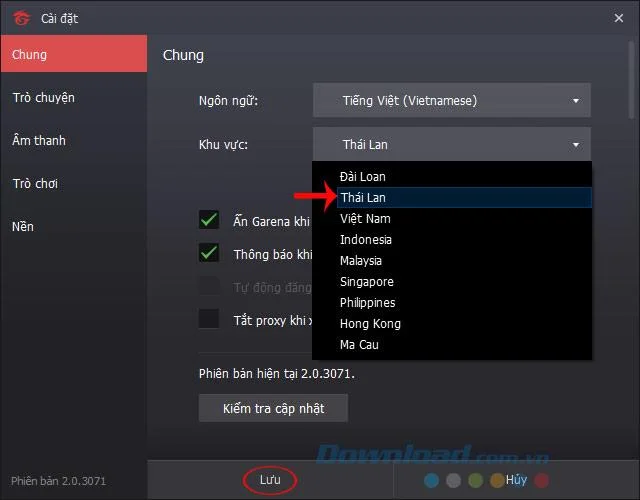Cancel changes with the Hủy button

pyautogui.click(x=516, y=480)
